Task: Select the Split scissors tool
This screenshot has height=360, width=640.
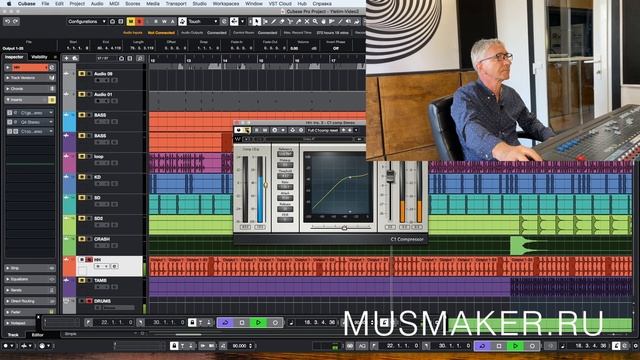Action: point(290,22)
